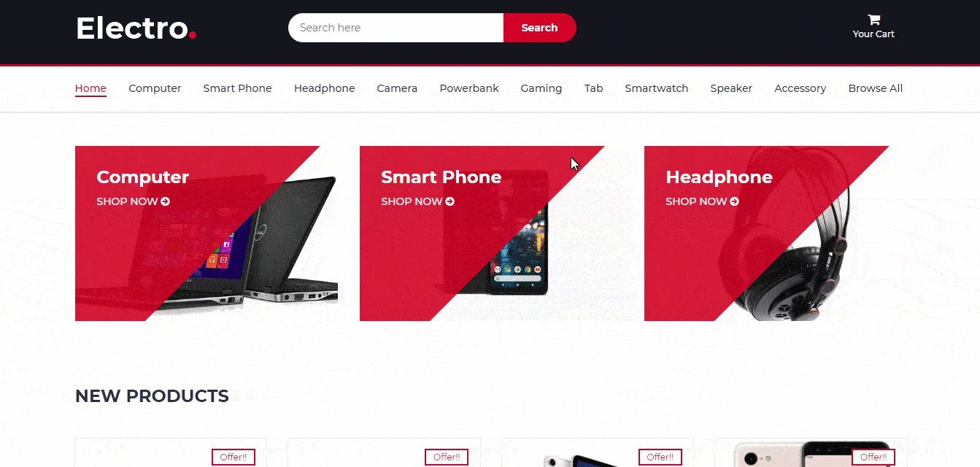This screenshot has height=467, width=980.
Task: Click the arrow icon beside Smart Phone Shop Now
Action: pyautogui.click(x=450, y=201)
